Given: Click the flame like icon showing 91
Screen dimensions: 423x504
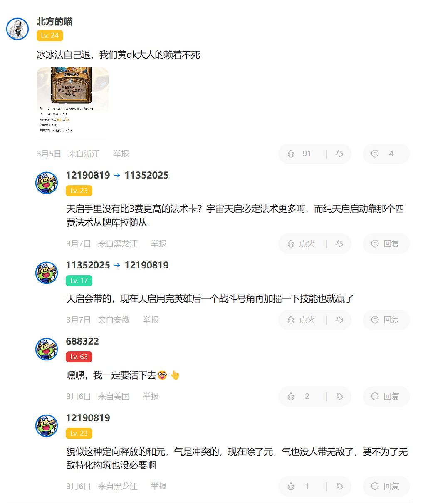Looking at the screenshot, I should click(291, 154).
